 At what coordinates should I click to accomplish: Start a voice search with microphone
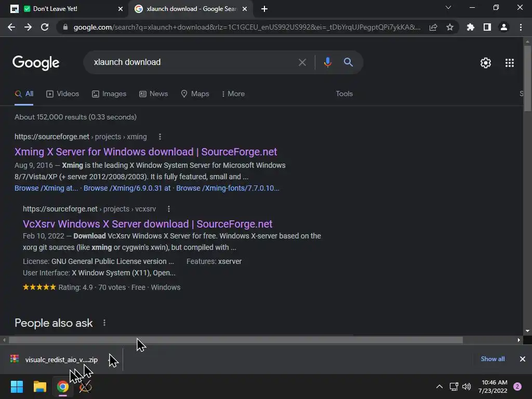point(327,62)
